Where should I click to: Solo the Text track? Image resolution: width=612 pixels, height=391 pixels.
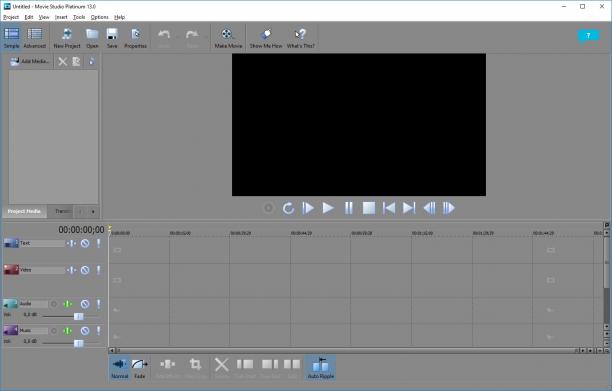pyautogui.click(x=98, y=243)
